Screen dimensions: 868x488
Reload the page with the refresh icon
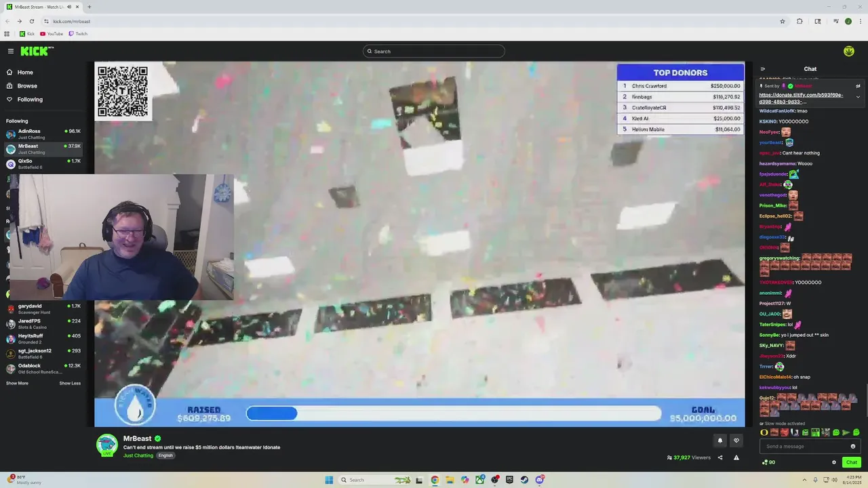(32, 21)
